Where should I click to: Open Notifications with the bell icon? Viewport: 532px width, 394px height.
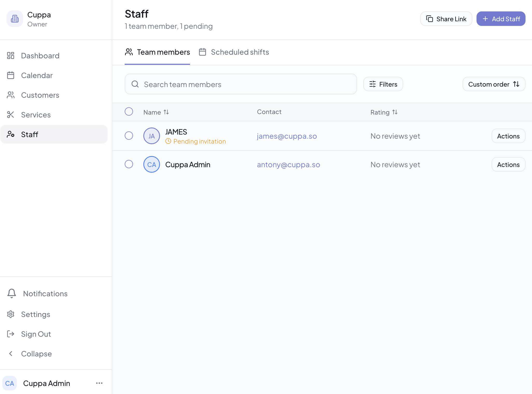click(x=12, y=293)
